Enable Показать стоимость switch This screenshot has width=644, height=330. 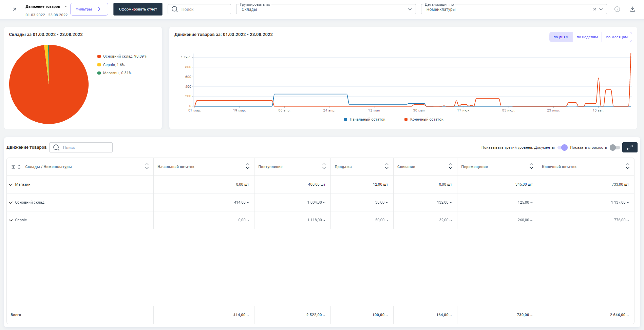pos(614,147)
